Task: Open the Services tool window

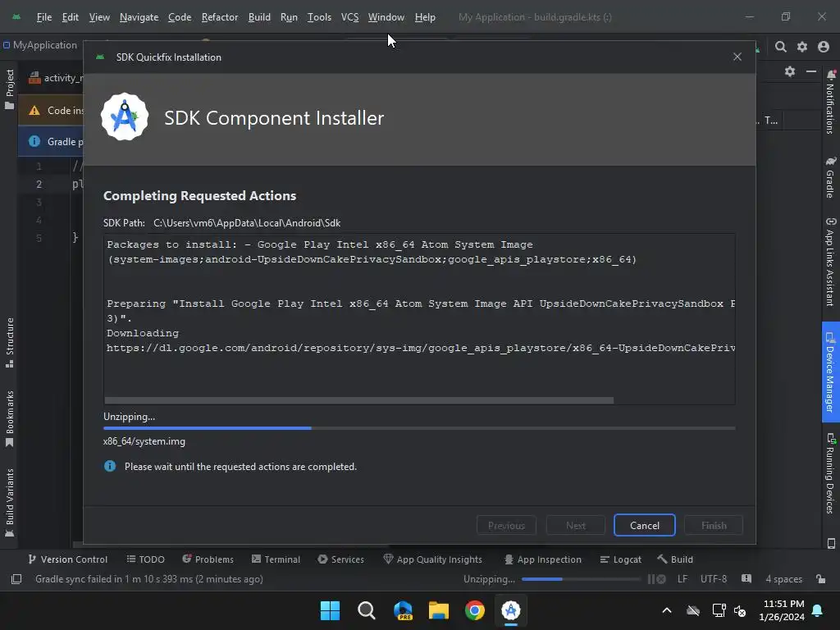Action: coord(340,559)
